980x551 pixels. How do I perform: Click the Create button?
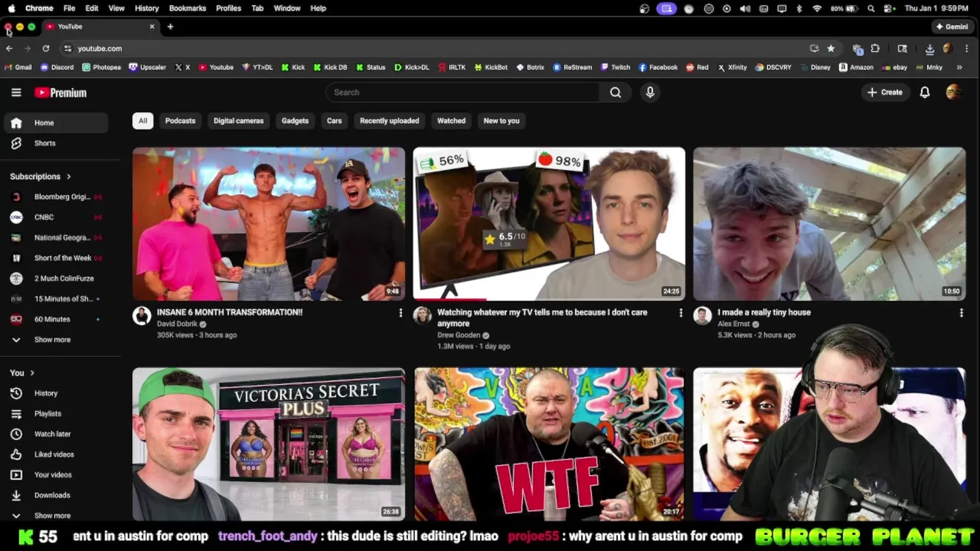tap(885, 93)
